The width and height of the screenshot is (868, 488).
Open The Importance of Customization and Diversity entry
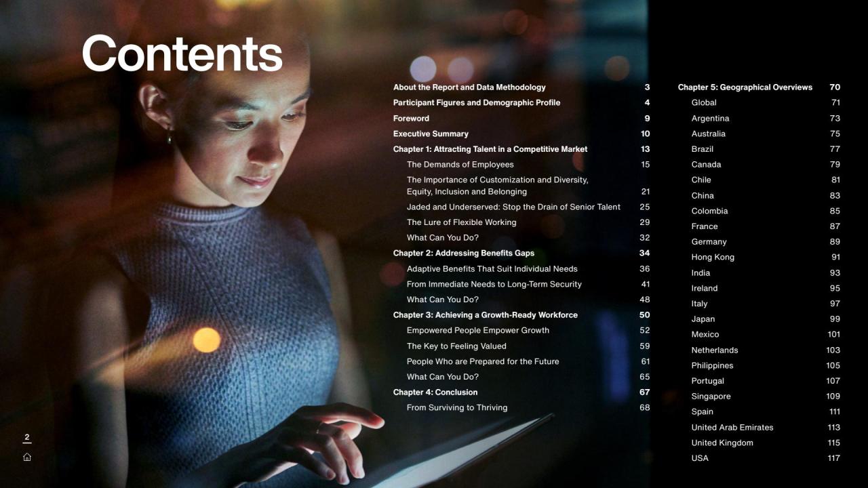(498, 186)
